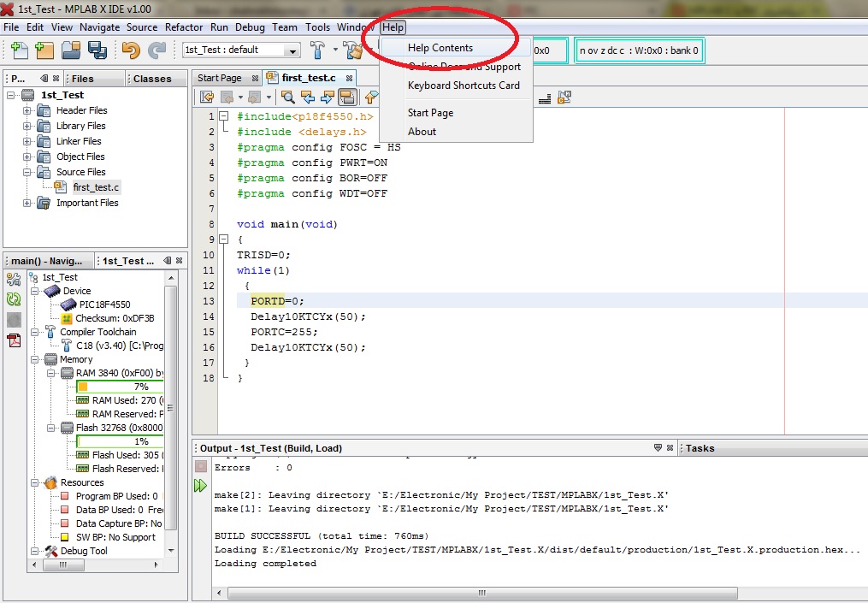Expand the Linker Files folder
The height and width of the screenshot is (603, 868).
click(x=27, y=142)
